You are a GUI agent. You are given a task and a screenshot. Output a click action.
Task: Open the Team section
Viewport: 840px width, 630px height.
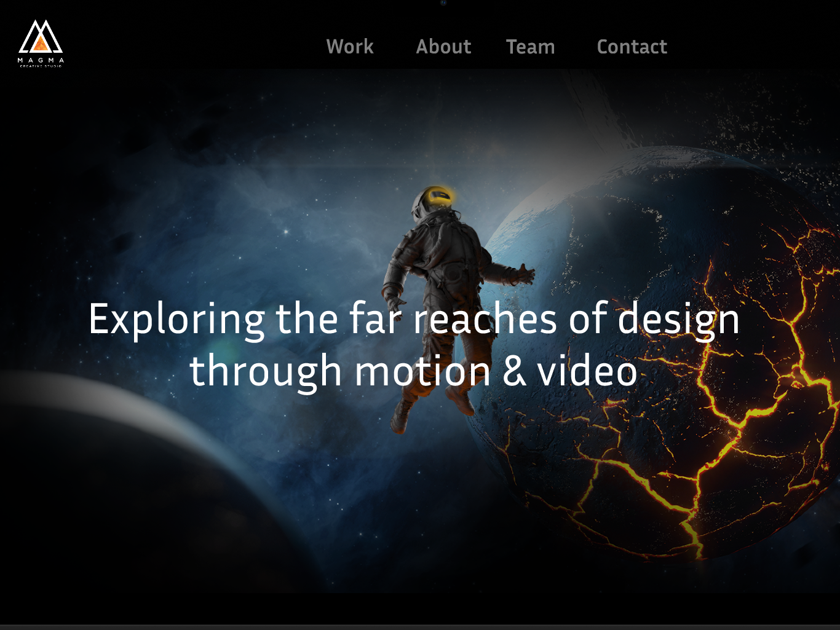[530, 47]
